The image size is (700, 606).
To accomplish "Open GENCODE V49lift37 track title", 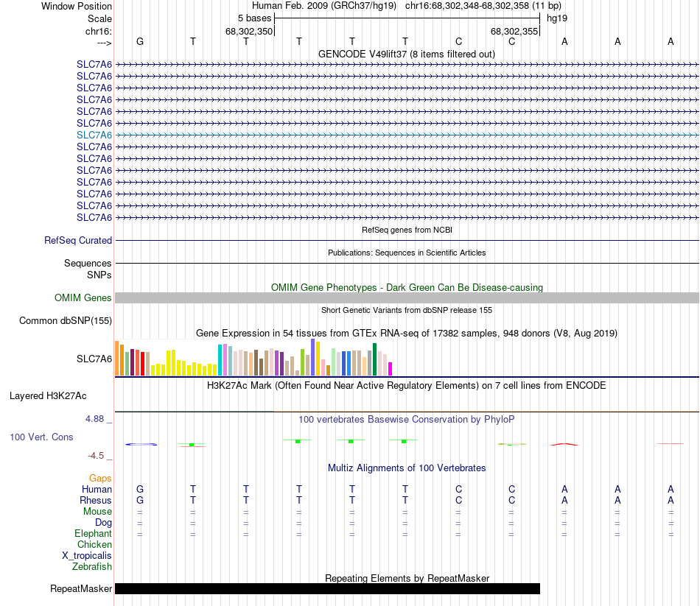I will (407, 54).
